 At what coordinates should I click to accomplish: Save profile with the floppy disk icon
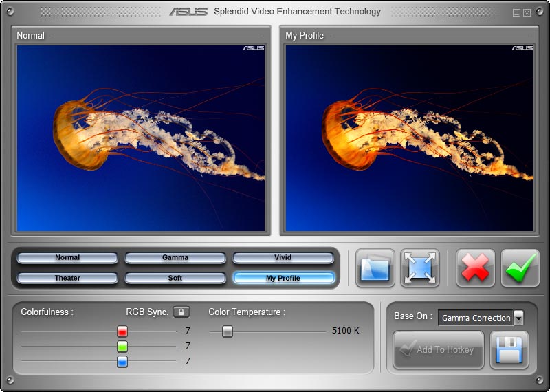(509, 350)
